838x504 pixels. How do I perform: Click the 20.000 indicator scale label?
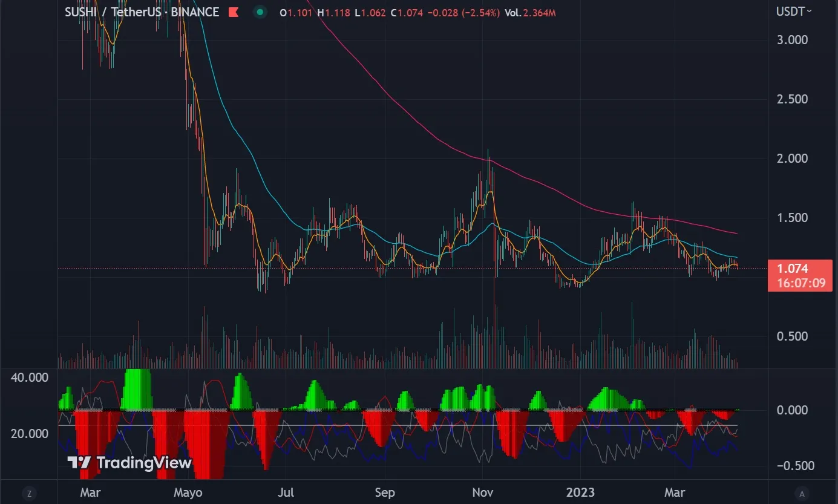coord(30,434)
